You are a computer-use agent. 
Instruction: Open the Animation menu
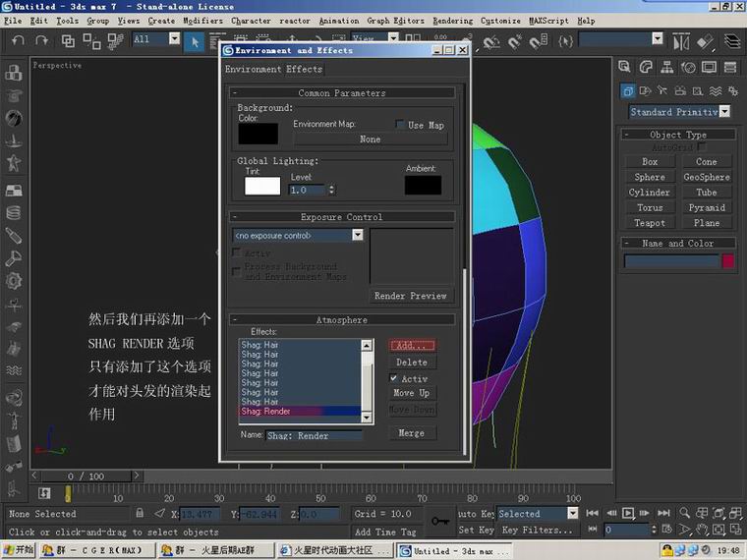click(339, 21)
